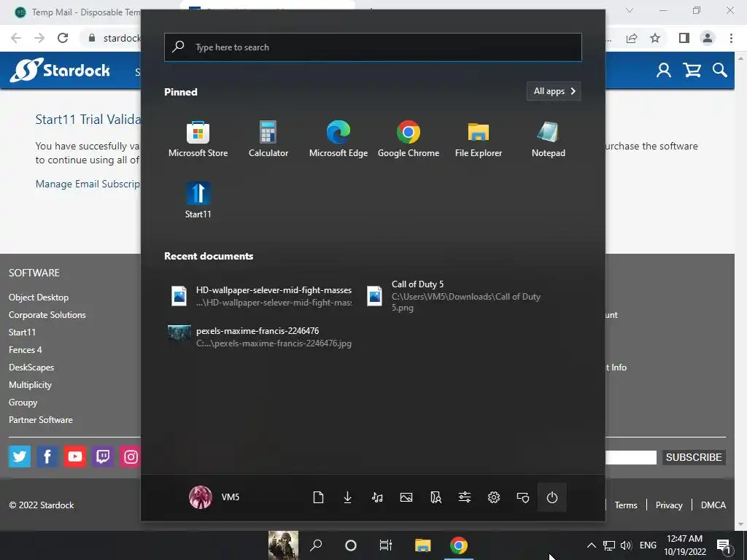This screenshot has width=747, height=560.
Task: Open user profile folder shortcut icon
Action: (436, 497)
